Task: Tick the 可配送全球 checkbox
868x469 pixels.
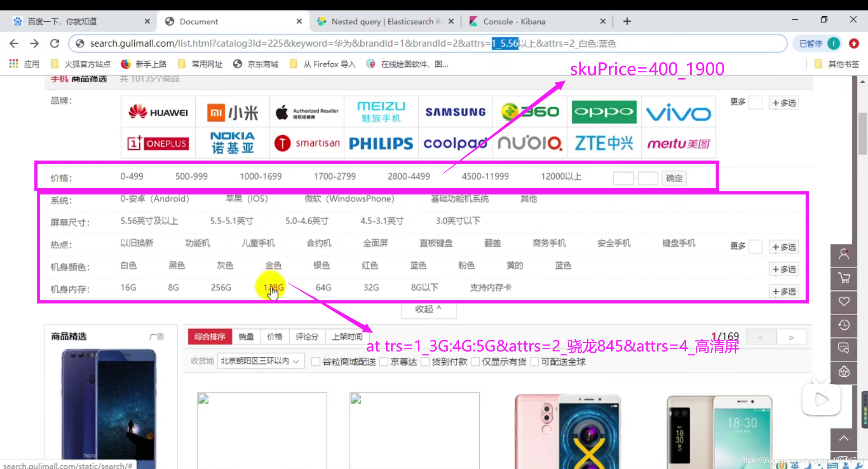Action: pos(535,362)
